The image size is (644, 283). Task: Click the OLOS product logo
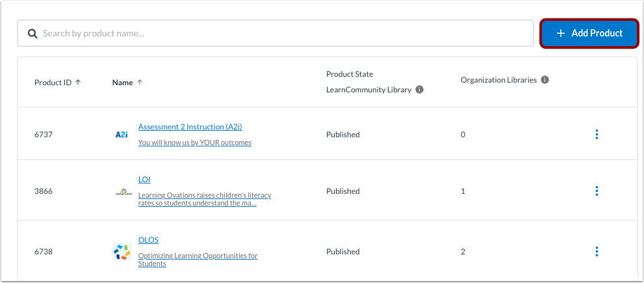122,252
